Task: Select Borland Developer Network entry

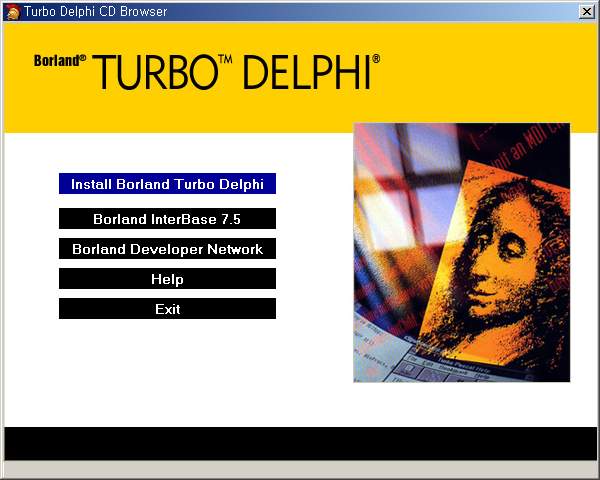Action: [x=167, y=249]
